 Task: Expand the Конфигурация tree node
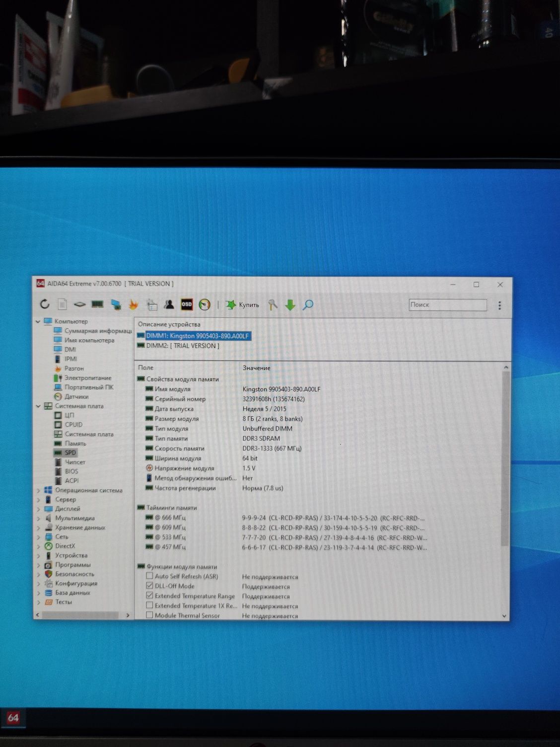pyautogui.click(x=38, y=583)
